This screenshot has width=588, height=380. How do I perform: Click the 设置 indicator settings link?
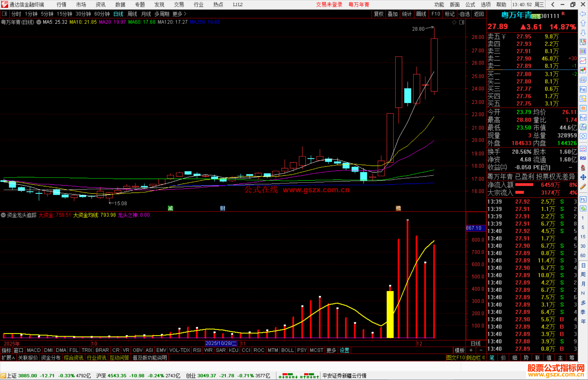[x=344, y=350]
